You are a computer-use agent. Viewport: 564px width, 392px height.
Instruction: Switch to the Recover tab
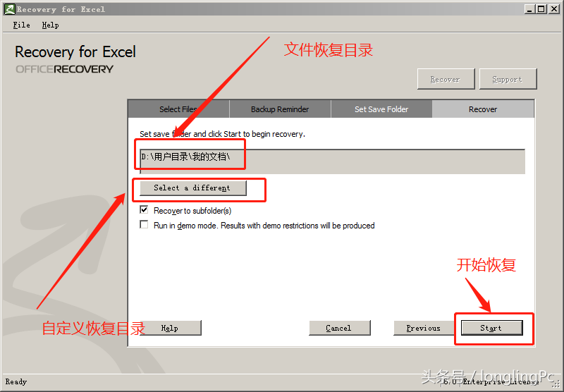(x=483, y=109)
